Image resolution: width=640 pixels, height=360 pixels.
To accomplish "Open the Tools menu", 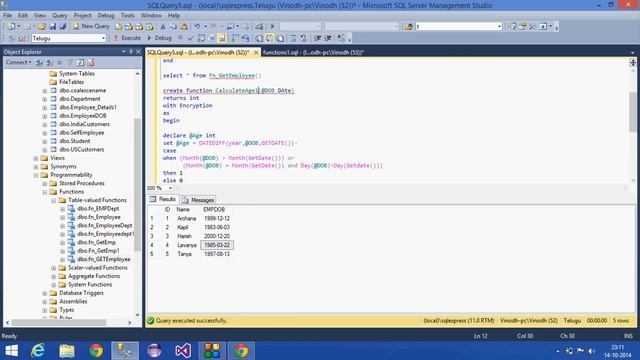I will click(x=127, y=15).
